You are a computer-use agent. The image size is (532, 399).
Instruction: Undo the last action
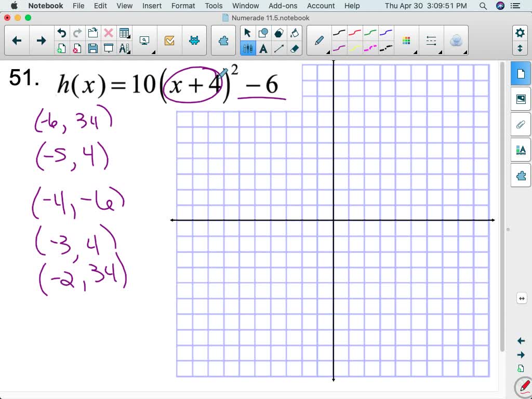click(x=61, y=32)
